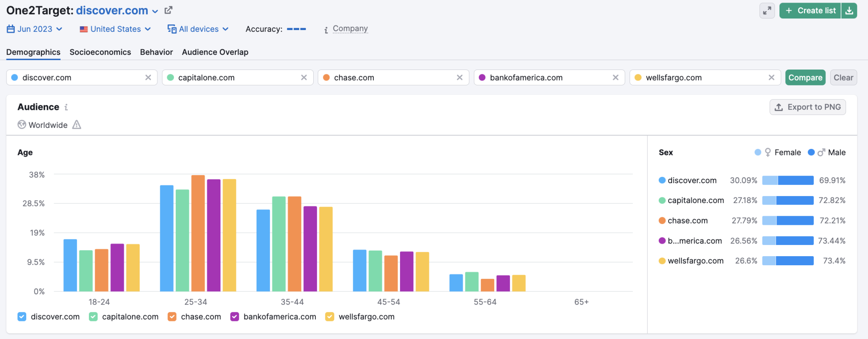Viewport: 868px width, 339px height.
Task: Click the info icon beside Company
Action: 326,30
